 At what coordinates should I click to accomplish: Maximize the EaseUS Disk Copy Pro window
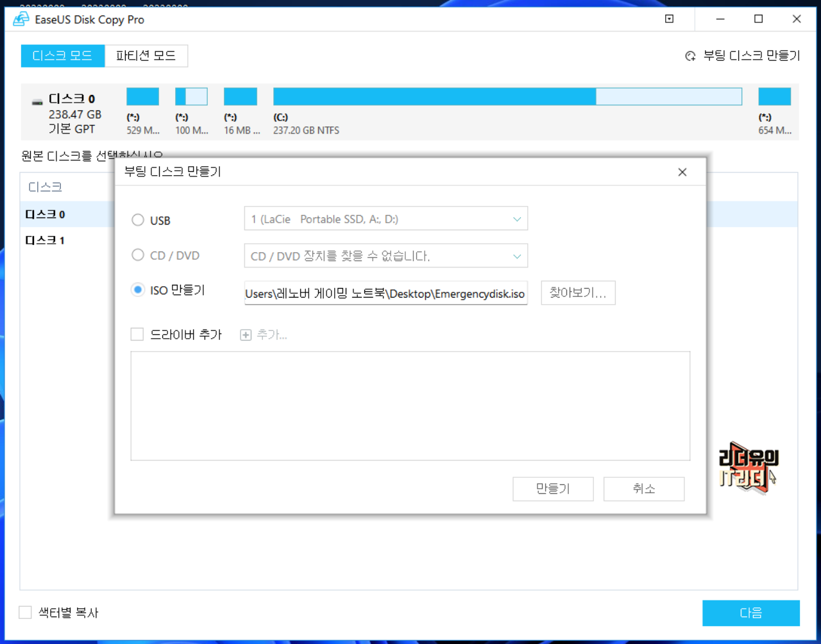[x=759, y=19]
